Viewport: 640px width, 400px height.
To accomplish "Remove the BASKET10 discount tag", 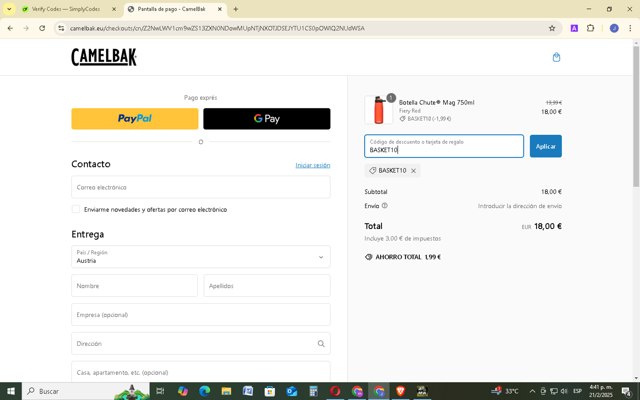I will (x=413, y=171).
